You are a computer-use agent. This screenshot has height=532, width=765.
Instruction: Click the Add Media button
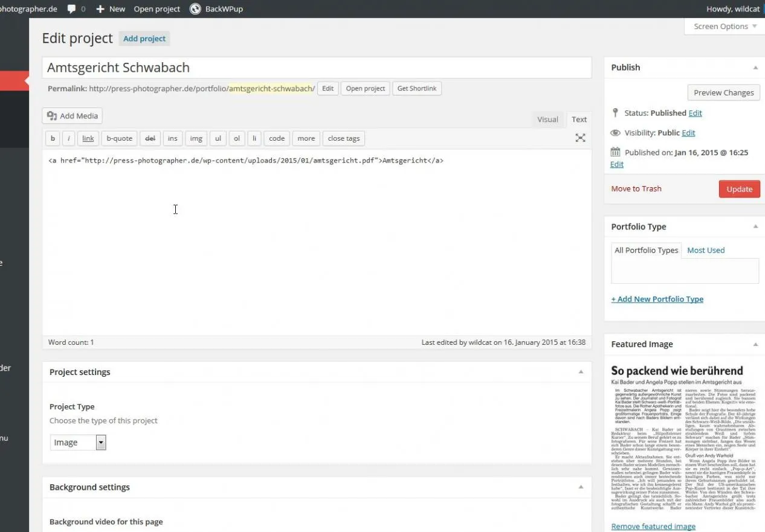click(73, 116)
